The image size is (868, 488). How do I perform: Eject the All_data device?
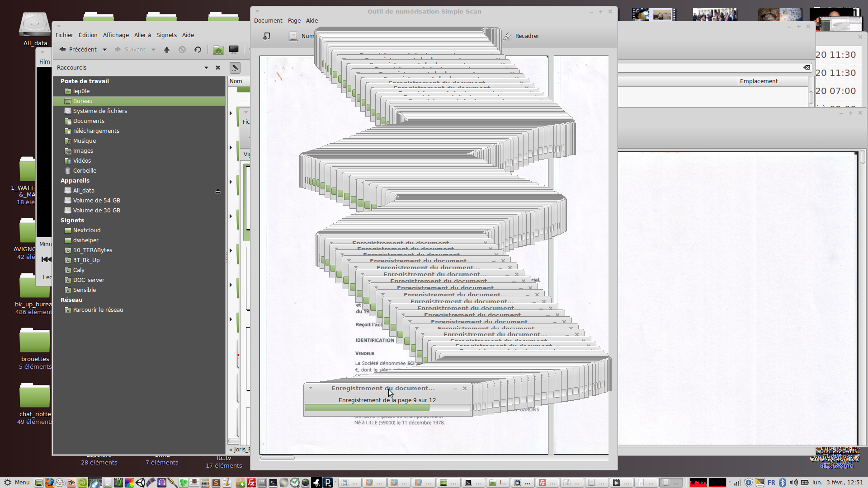[218, 191]
